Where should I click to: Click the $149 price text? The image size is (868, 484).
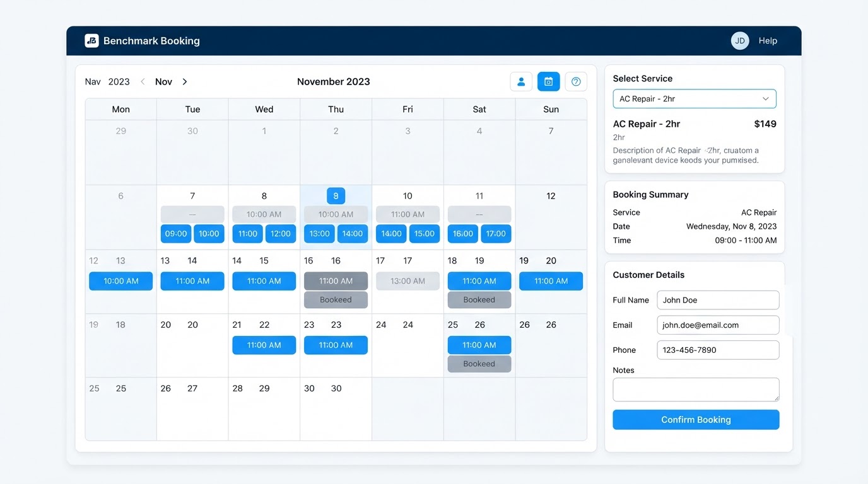coord(765,124)
